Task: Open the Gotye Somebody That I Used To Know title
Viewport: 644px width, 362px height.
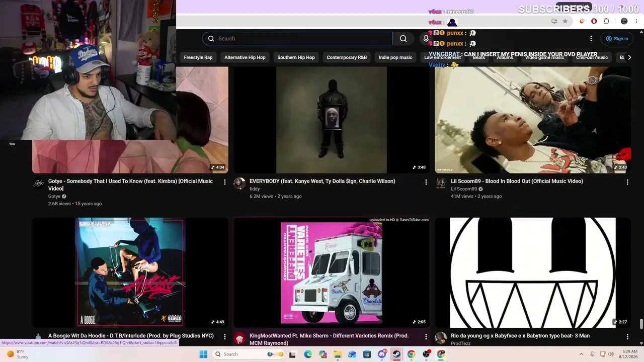Action: point(130,185)
